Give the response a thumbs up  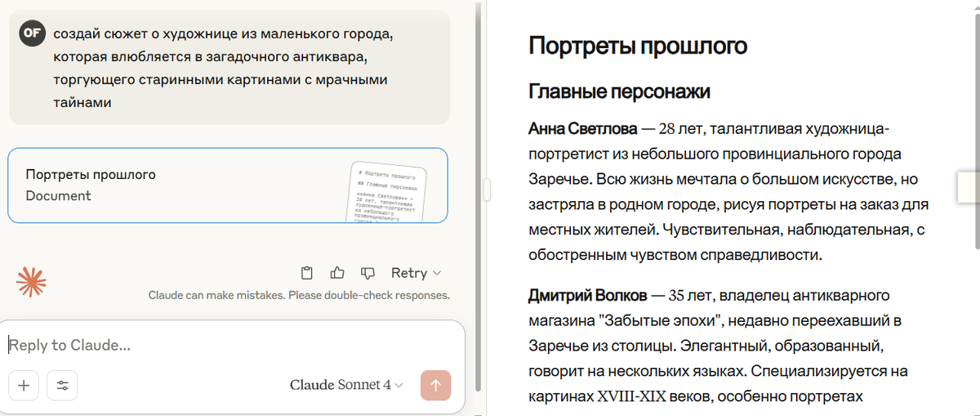coord(337,273)
